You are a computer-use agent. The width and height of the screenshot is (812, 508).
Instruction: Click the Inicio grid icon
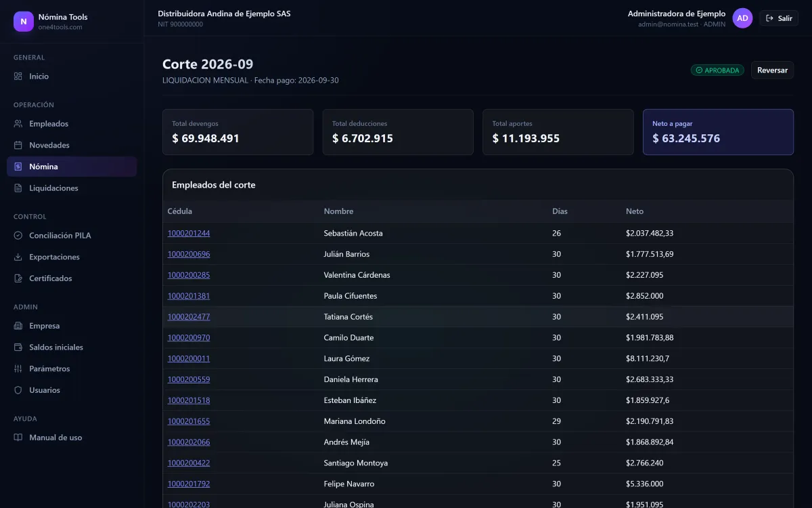pos(18,77)
